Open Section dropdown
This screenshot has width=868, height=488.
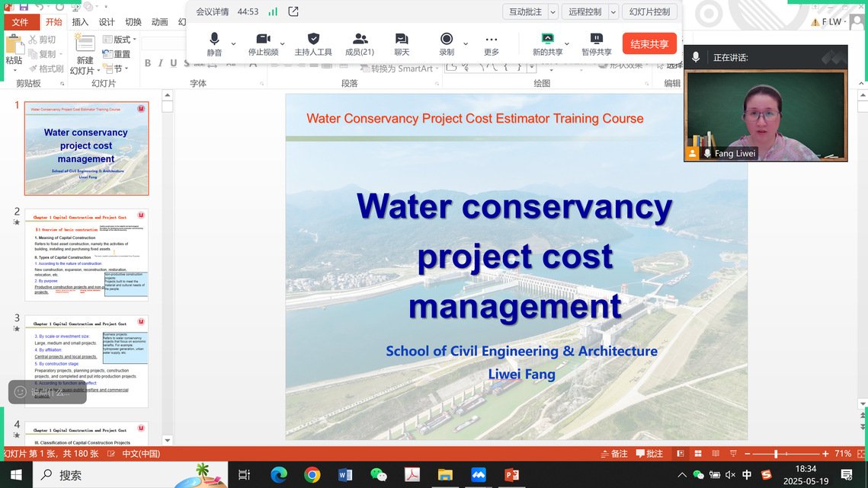click(x=117, y=69)
